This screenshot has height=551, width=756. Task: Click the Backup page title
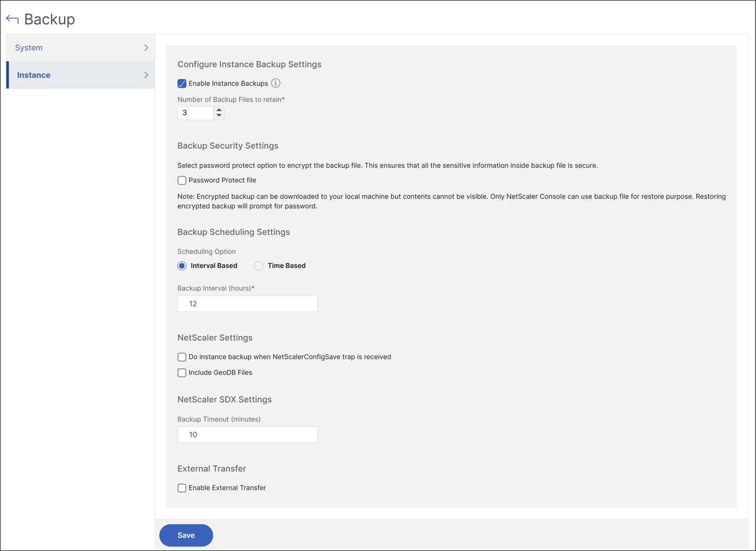coord(49,19)
